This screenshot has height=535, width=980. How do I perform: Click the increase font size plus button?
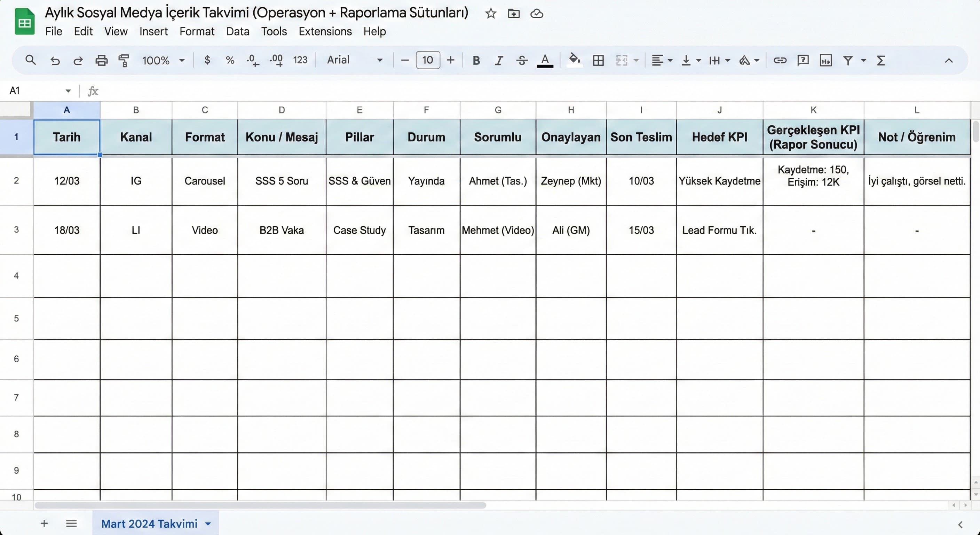coord(451,60)
